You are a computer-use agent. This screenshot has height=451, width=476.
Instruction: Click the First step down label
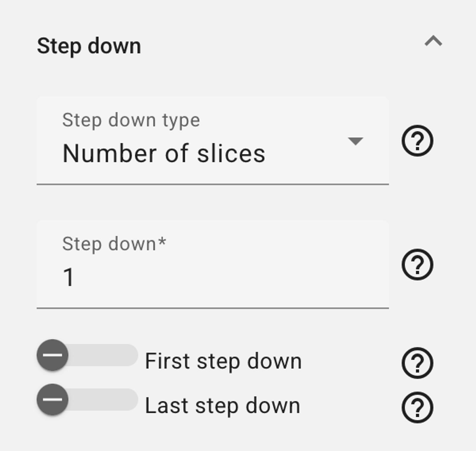[x=223, y=361]
